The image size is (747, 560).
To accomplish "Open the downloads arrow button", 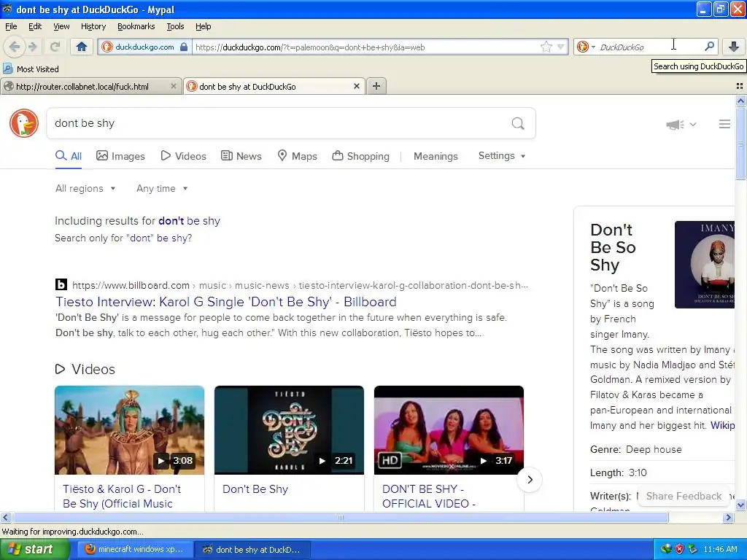I will [x=734, y=46].
